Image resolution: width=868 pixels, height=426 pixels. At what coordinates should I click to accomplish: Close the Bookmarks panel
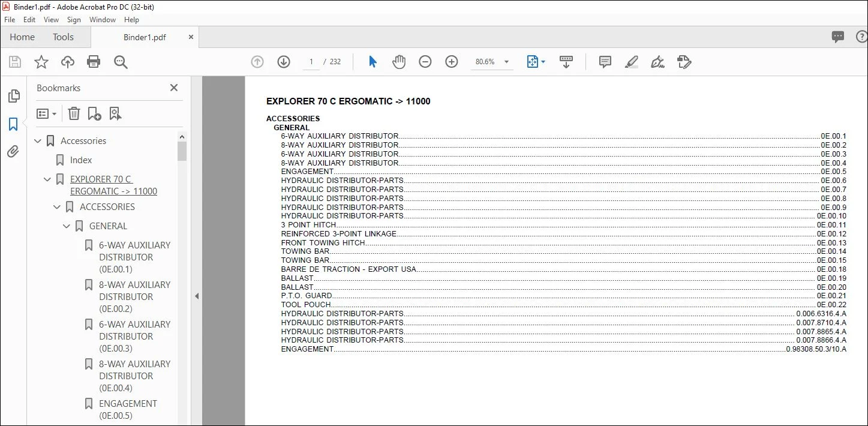pyautogui.click(x=174, y=88)
